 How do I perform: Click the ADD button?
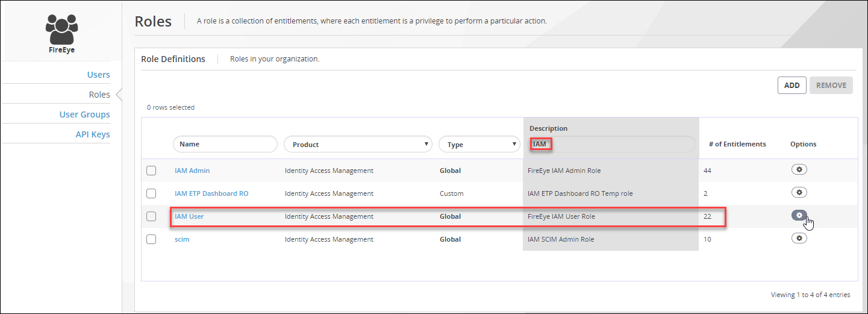[792, 86]
